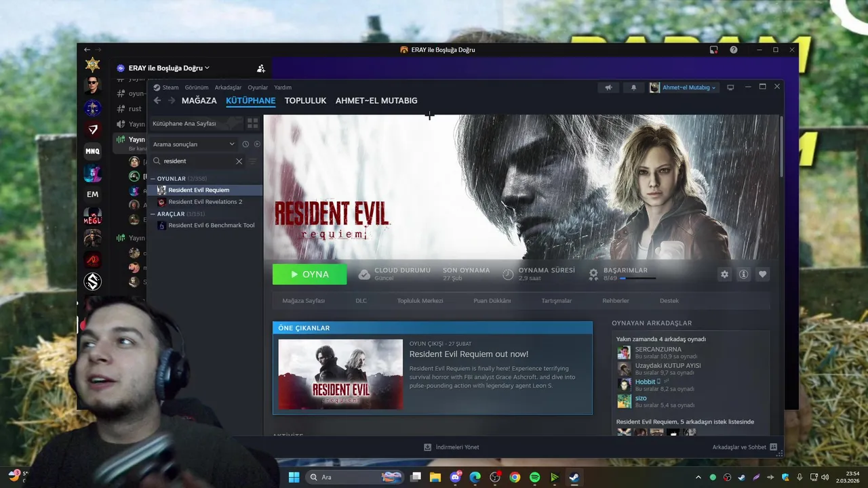The width and height of the screenshot is (868, 488).
Task: Open Spotify from the taskbar
Action: [x=534, y=477]
